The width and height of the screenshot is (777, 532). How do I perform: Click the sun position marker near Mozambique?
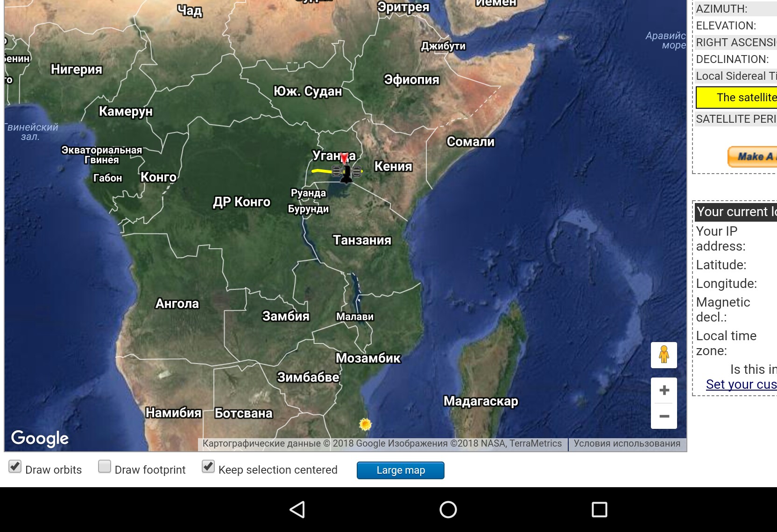click(365, 424)
